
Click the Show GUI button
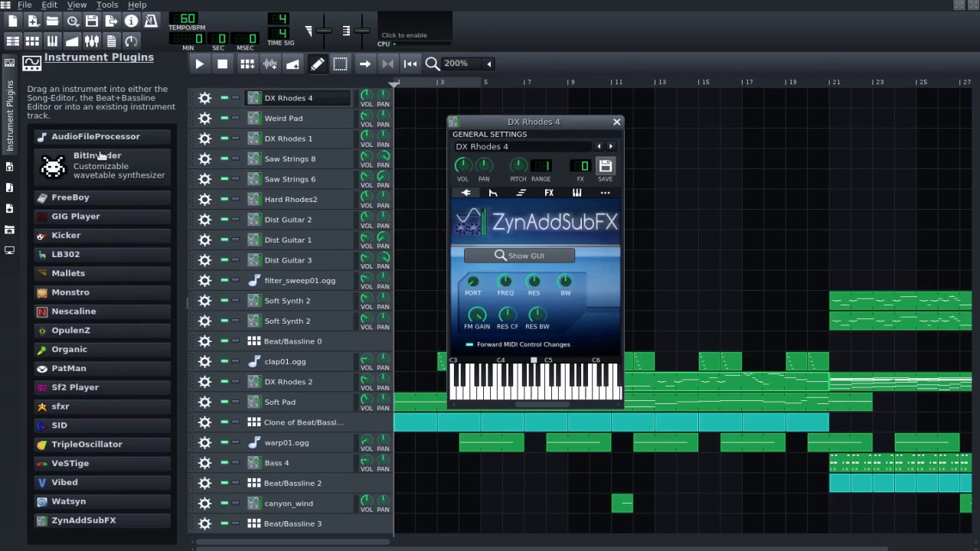(519, 256)
